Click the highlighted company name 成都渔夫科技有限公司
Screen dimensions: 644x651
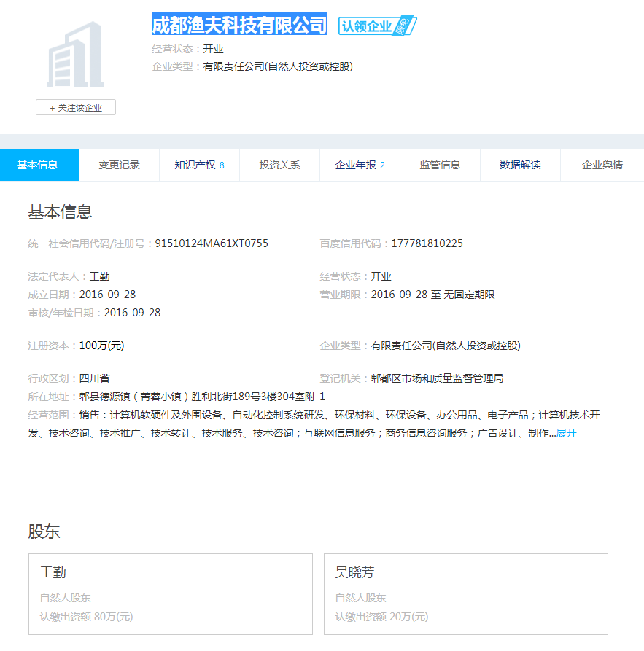(x=239, y=25)
